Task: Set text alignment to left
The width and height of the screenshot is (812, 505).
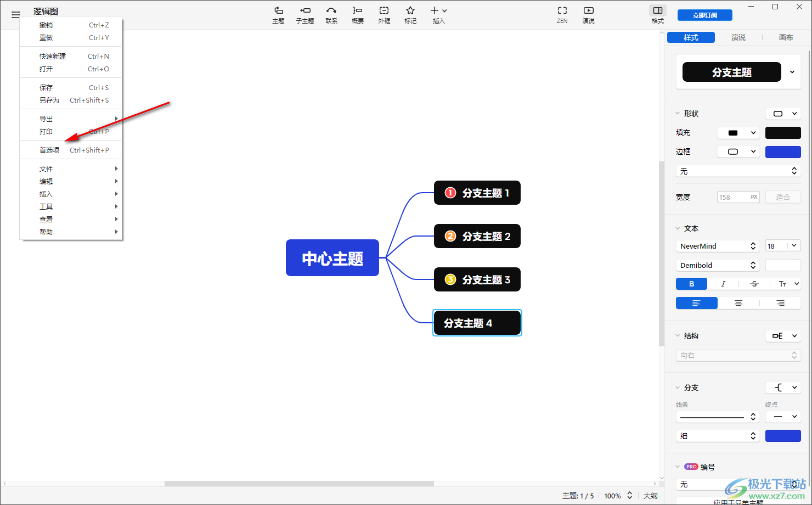Action: point(697,303)
